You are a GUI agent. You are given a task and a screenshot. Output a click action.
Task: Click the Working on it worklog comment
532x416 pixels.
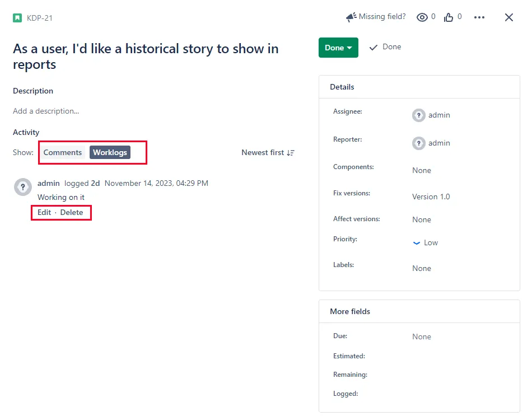(61, 198)
